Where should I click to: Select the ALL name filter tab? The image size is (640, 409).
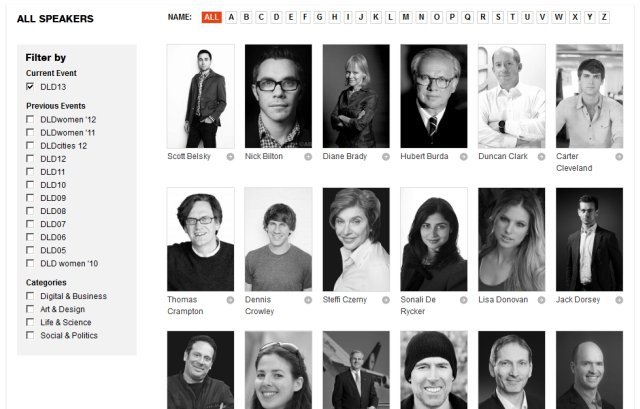211,17
